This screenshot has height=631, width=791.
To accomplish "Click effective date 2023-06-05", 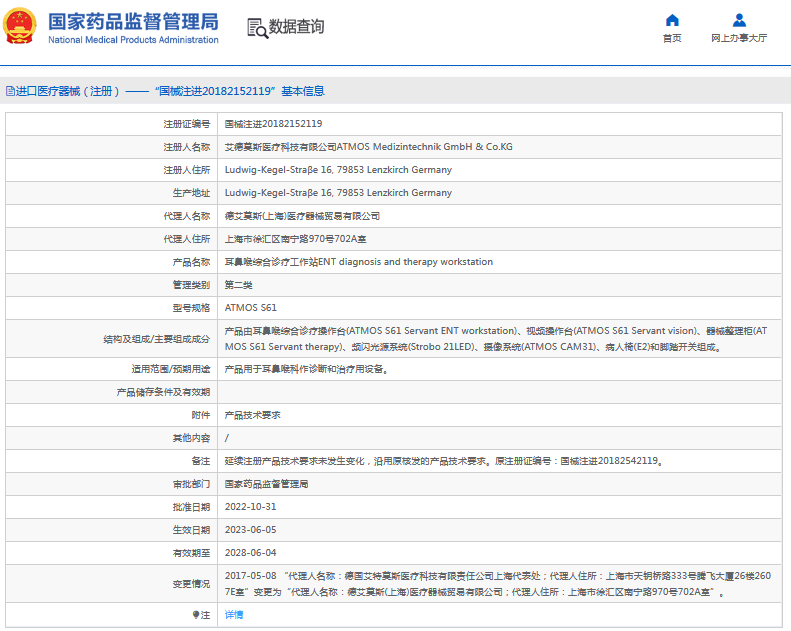I will coord(250,531).
